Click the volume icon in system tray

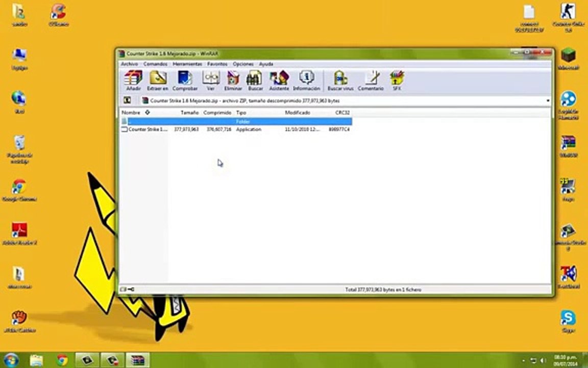(542, 361)
